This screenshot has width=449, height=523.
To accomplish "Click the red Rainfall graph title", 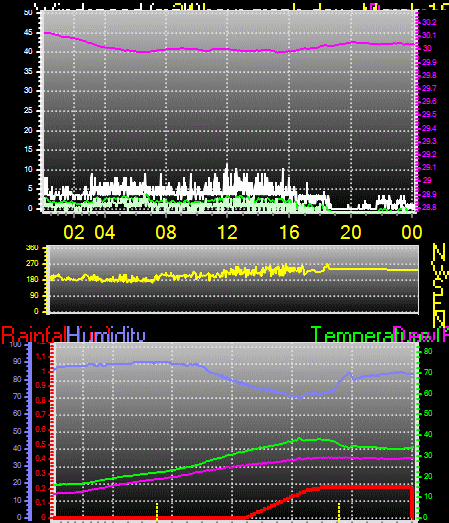I will pyautogui.click(x=33, y=335).
